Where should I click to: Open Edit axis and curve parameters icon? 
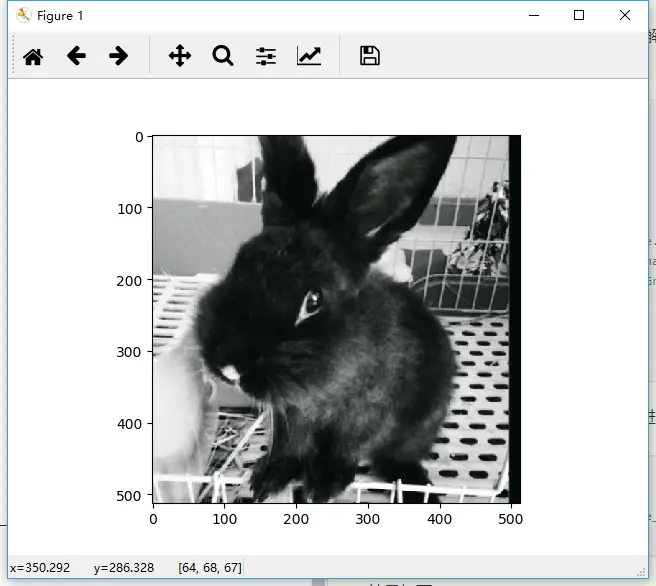[x=309, y=56]
